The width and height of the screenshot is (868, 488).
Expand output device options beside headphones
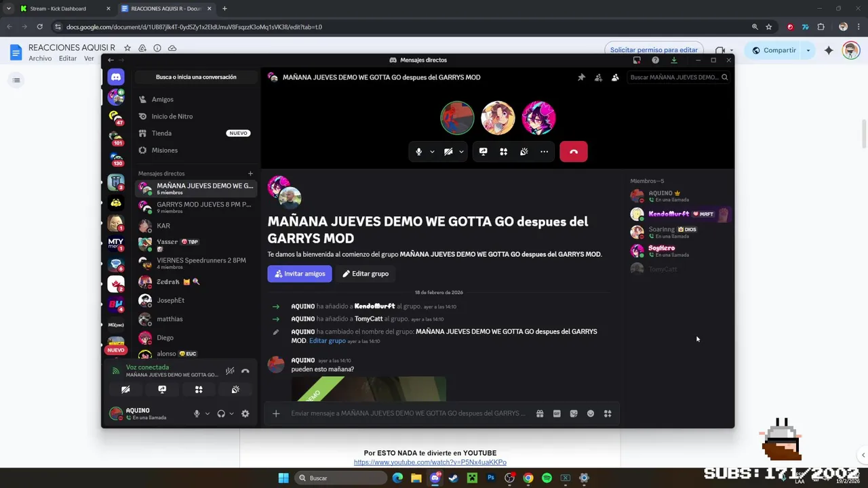[x=231, y=413]
